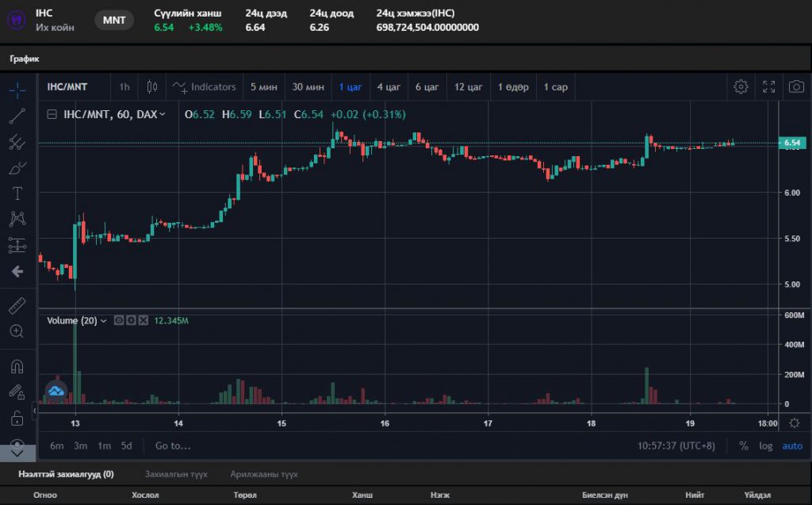Click the Indicators button
This screenshot has width=812, height=505.
[x=204, y=87]
